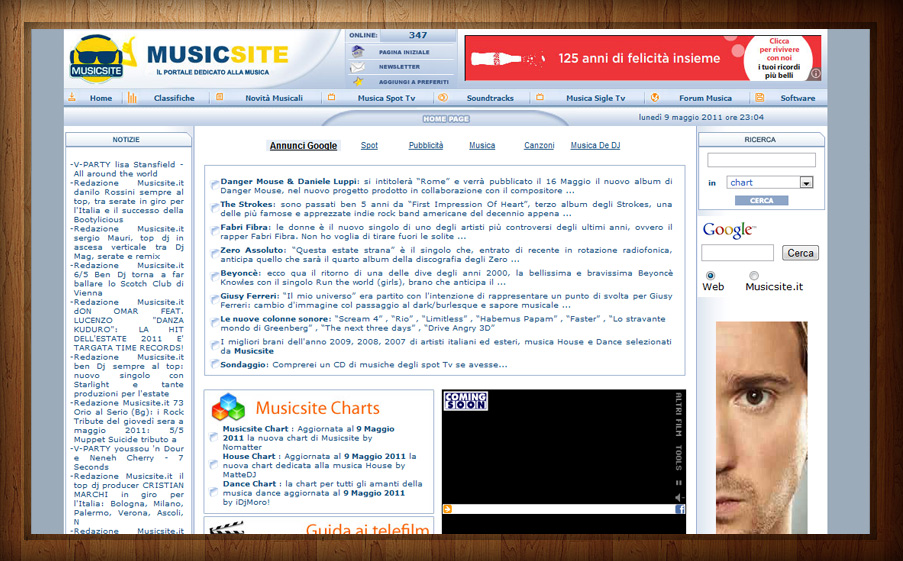The image size is (903, 561).
Task: Click the bars icon before Classifiche
Action: [132, 97]
